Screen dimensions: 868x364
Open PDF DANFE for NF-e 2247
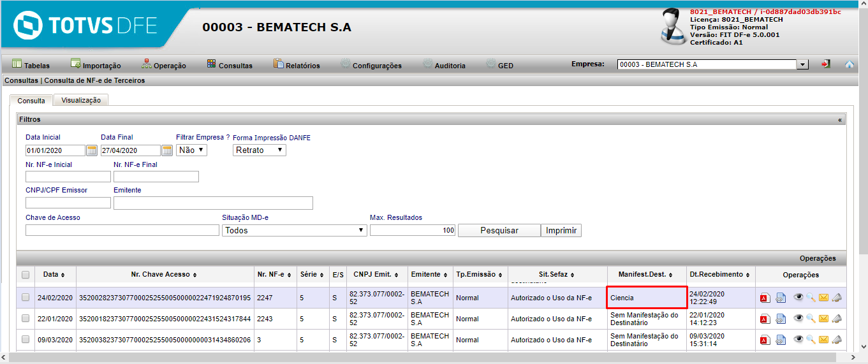[765, 298]
